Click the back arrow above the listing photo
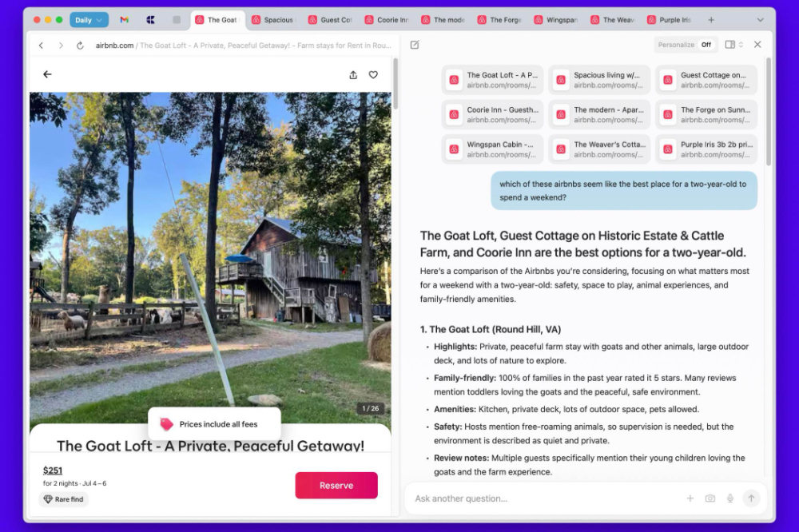Screen dimensions: 799x532 tap(47, 74)
